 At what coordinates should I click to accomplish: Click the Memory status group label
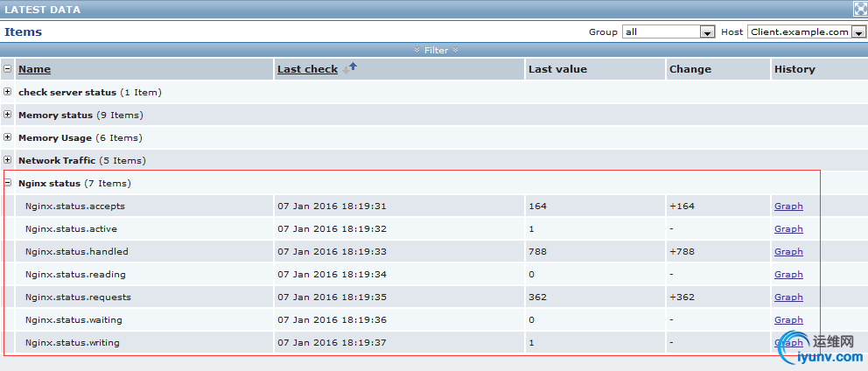click(x=55, y=115)
